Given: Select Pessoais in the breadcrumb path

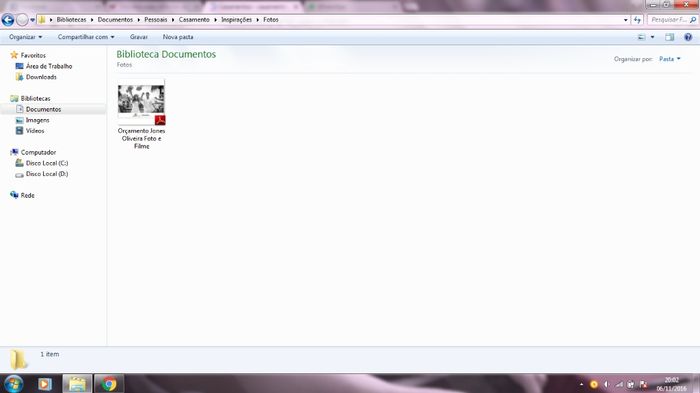Looking at the screenshot, I should tap(156, 20).
